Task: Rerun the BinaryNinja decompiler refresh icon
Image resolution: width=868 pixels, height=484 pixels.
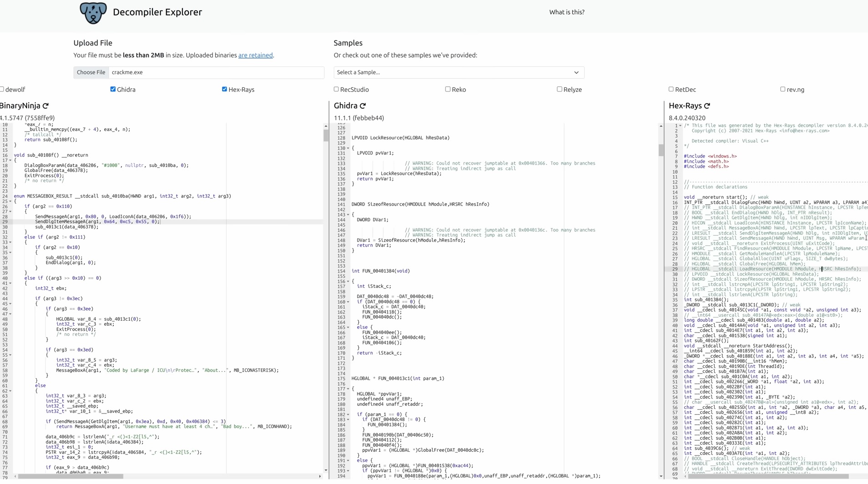Action: coord(46,106)
